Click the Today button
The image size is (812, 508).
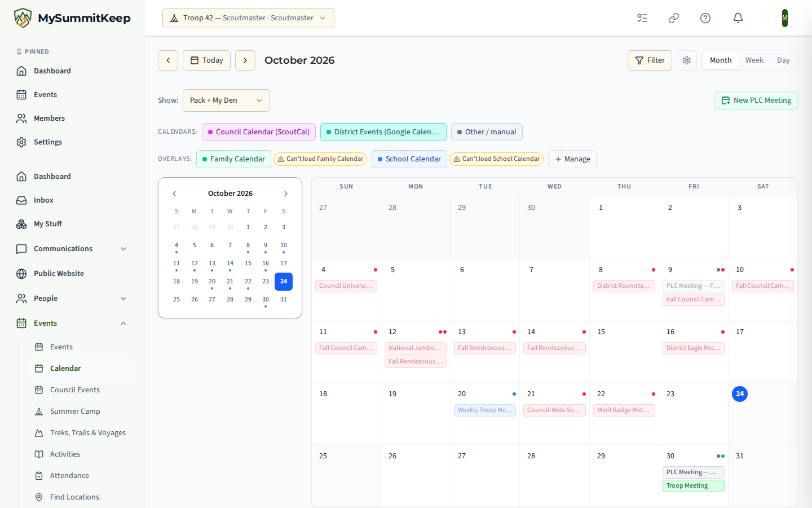[x=206, y=60]
